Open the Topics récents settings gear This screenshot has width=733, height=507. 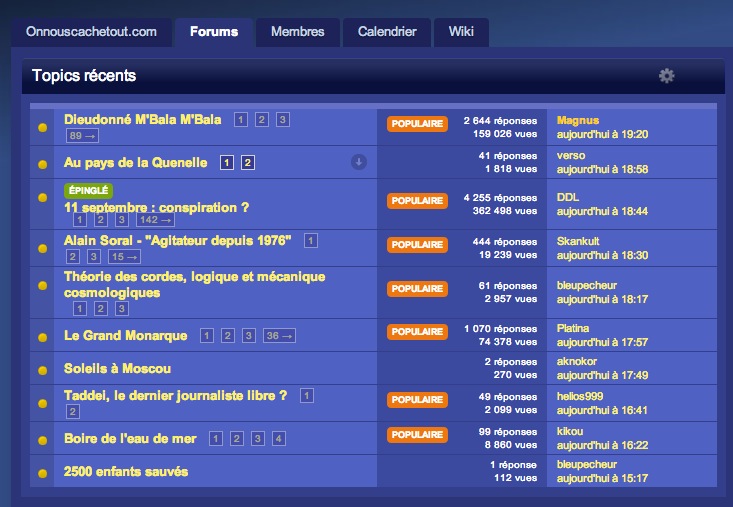666,76
